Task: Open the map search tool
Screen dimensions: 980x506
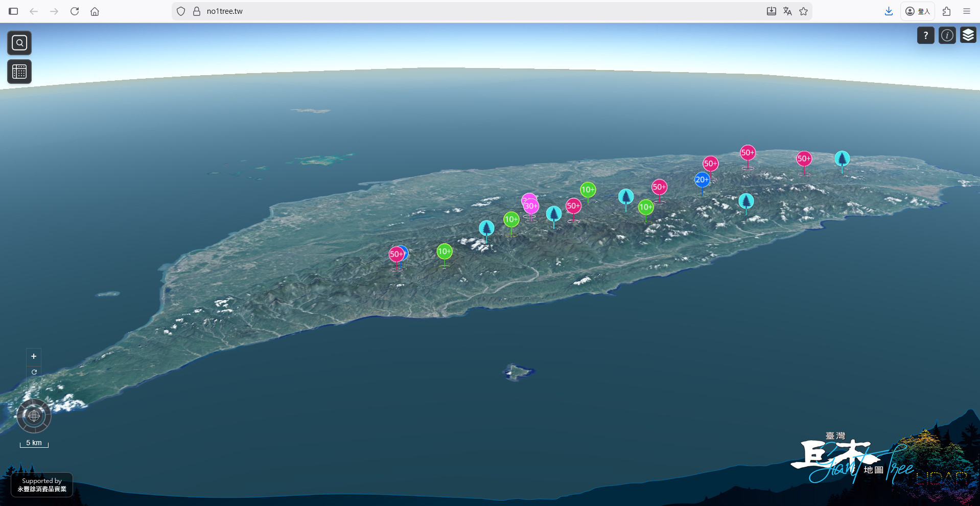Action: [x=19, y=43]
